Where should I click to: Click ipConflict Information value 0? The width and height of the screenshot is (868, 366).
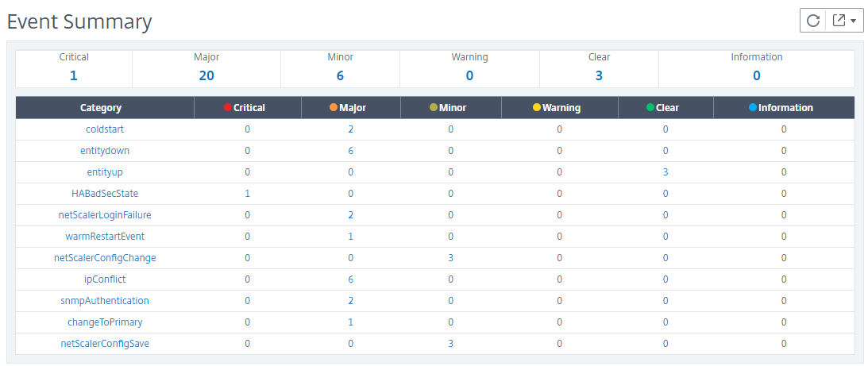[784, 279]
